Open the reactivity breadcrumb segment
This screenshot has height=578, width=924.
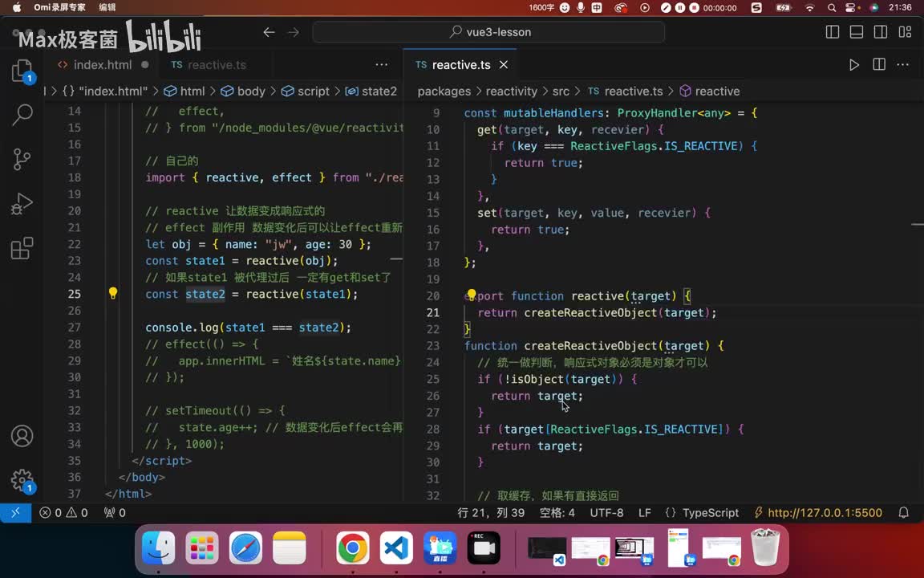pyautogui.click(x=512, y=92)
